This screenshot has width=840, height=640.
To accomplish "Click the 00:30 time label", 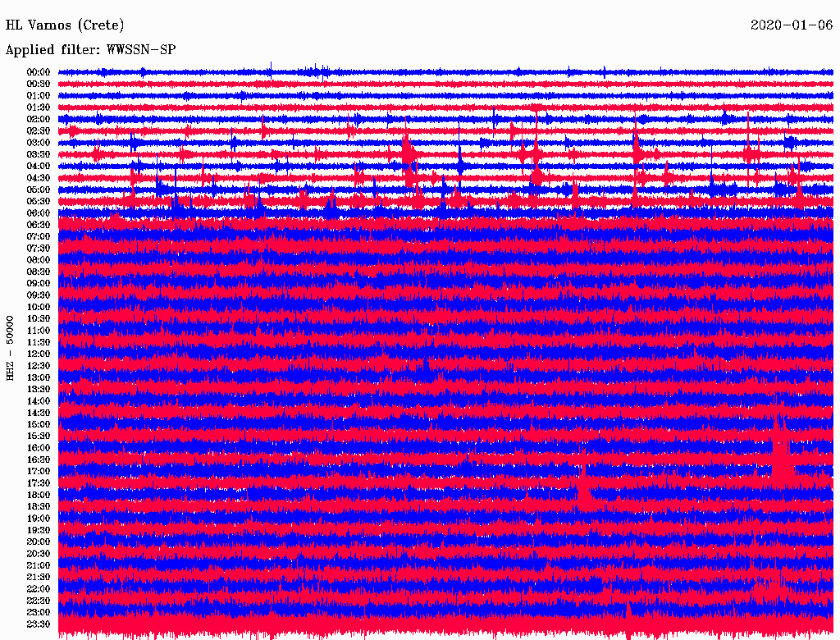I will [39, 84].
